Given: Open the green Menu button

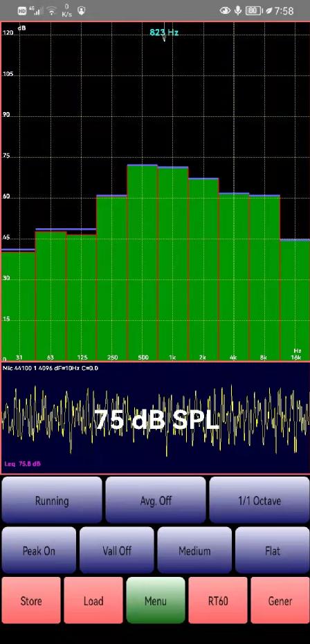Looking at the screenshot, I should point(156,600).
